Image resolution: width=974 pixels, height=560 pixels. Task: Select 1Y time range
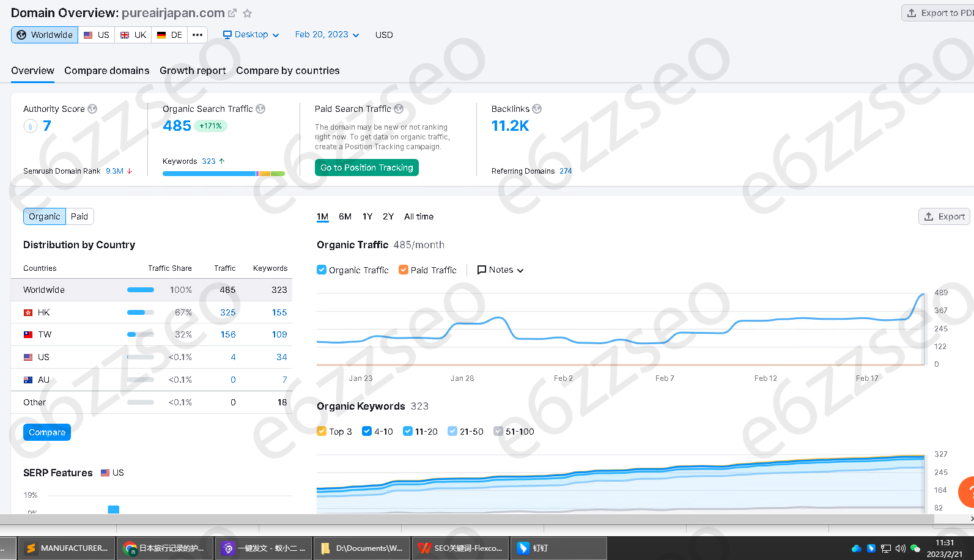click(367, 216)
